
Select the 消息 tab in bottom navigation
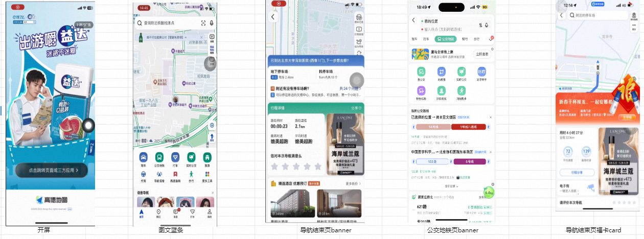(x=175, y=213)
